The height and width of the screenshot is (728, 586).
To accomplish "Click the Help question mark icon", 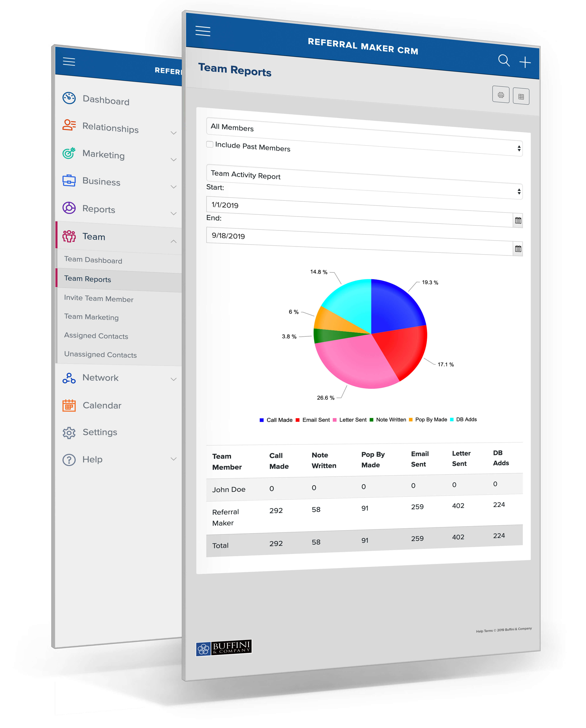I will pos(69,460).
